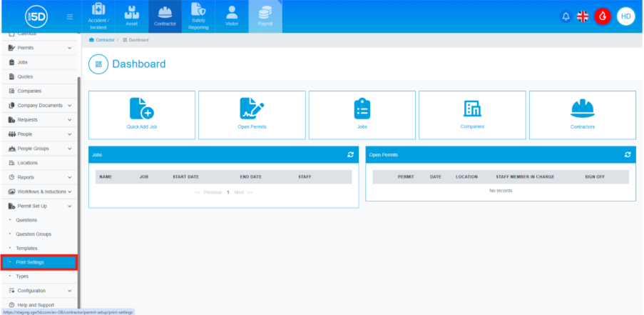
Task: Switch to the Payroll module tab
Action: coord(265,16)
